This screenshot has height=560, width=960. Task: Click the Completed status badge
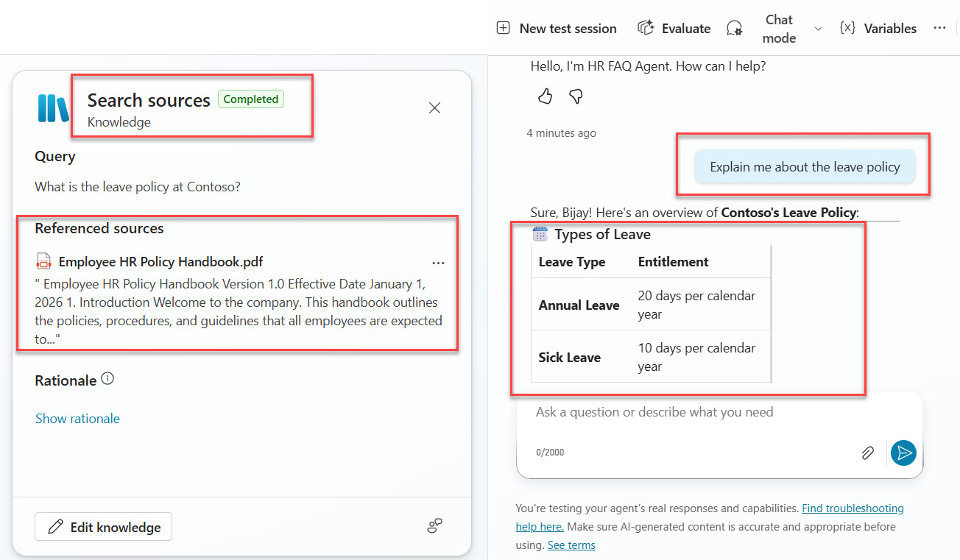pyautogui.click(x=251, y=99)
